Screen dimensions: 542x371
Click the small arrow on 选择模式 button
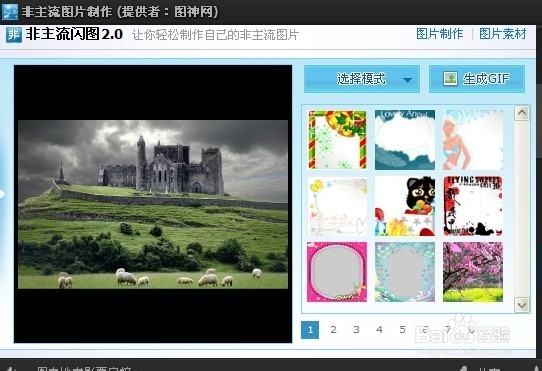pos(408,80)
